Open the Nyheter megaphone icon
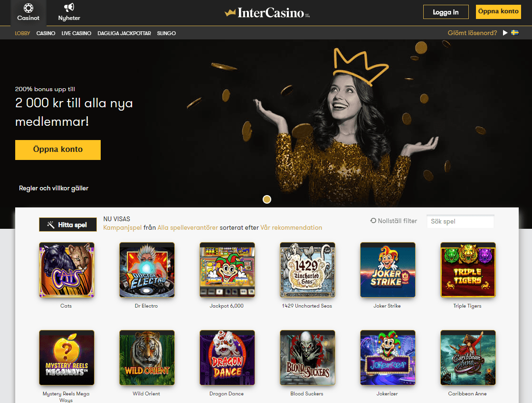This screenshot has height=403, width=532. click(69, 8)
